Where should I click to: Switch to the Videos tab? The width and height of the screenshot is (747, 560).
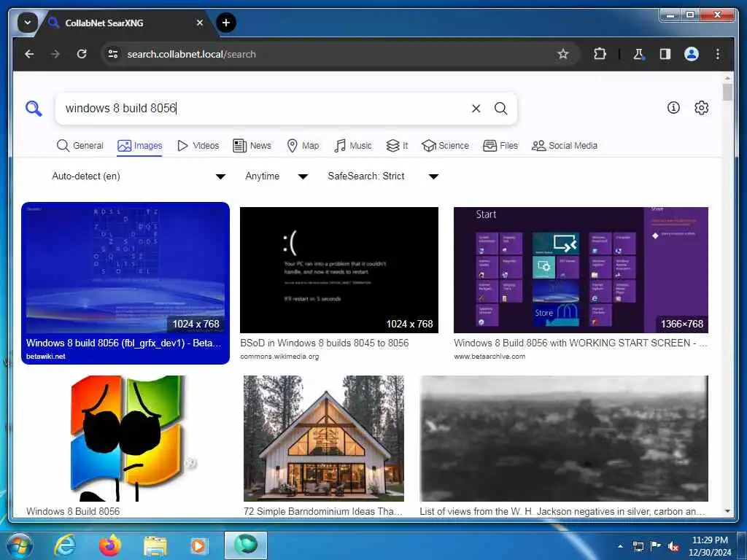point(198,146)
